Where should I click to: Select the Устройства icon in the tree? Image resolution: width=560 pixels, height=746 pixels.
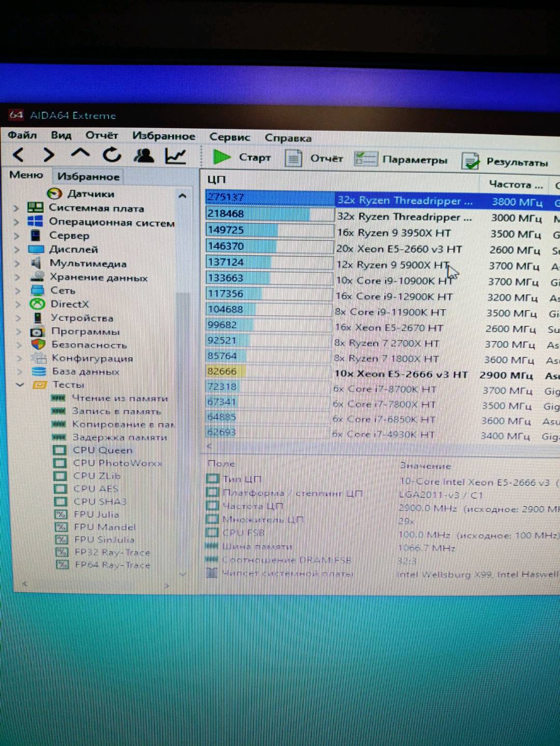(38, 317)
